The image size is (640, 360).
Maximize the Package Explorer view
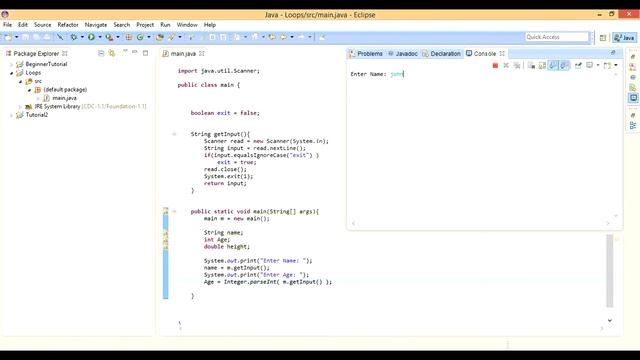pyautogui.click(x=145, y=53)
